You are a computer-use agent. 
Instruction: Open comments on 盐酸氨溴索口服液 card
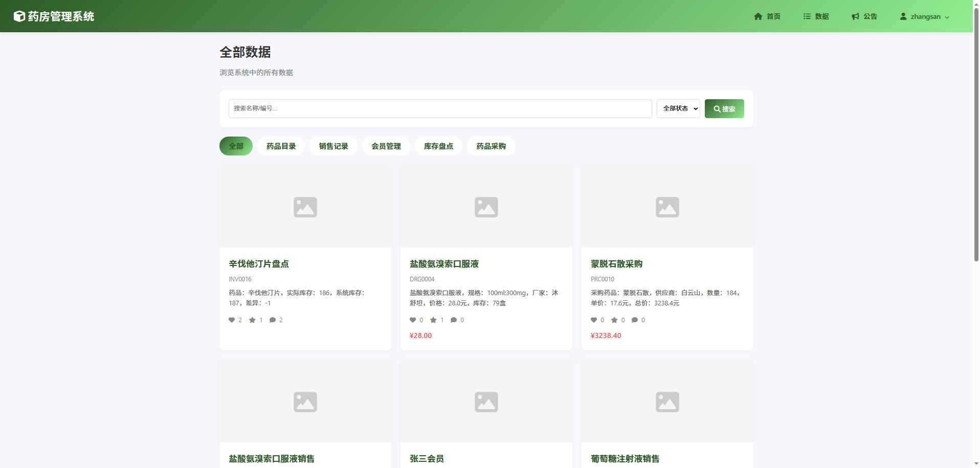454,320
